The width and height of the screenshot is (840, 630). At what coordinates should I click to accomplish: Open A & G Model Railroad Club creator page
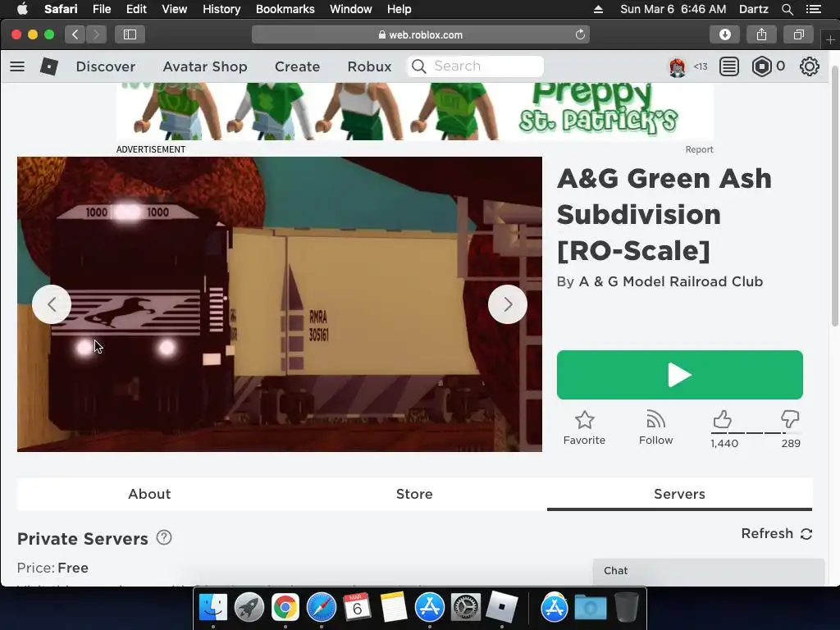[671, 282]
